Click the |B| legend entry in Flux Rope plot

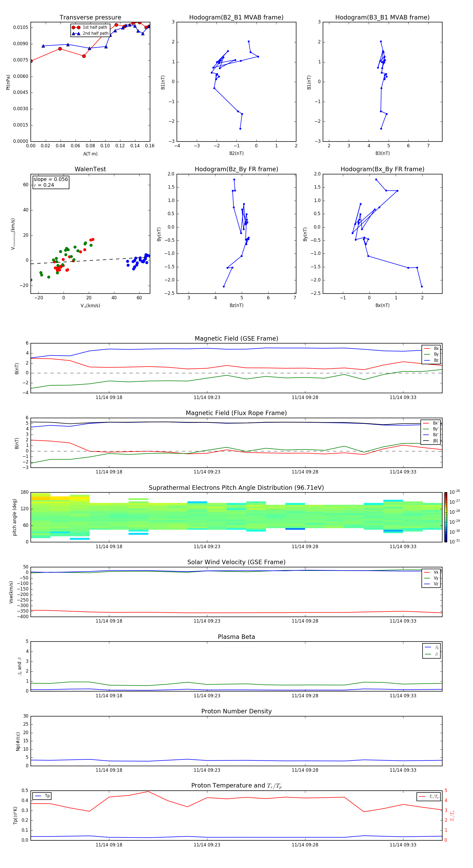pyautogui.click(x=431, y=441)
